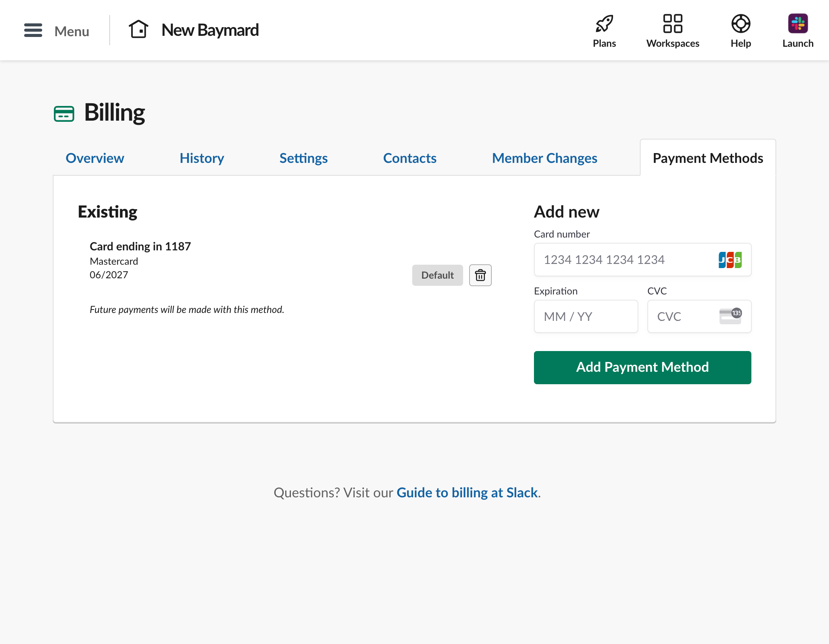Click the Expiration MM/YY field
Screen dimensions: 829x644
tap(586, 316)
